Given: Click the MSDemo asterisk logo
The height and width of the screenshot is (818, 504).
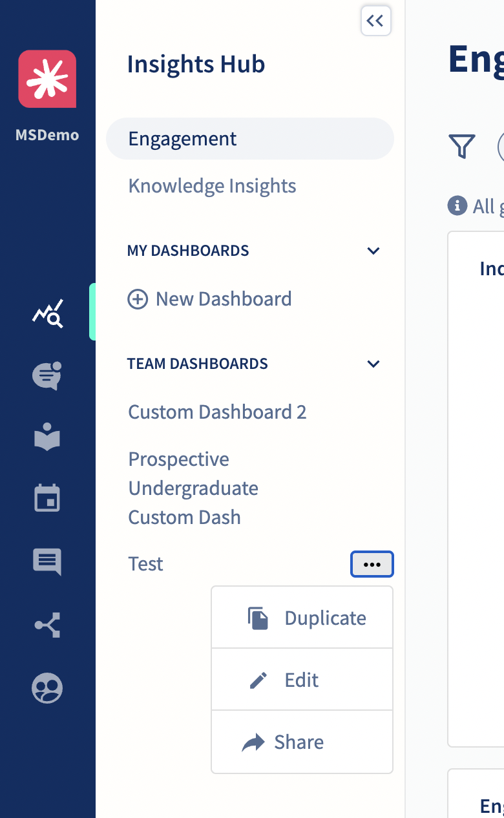Looking at the screenshot, I should 47,79.
